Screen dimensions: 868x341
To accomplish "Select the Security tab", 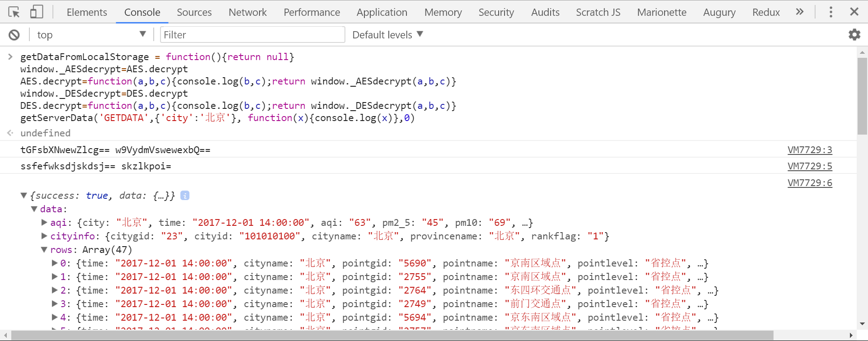I will coord(496,12).
